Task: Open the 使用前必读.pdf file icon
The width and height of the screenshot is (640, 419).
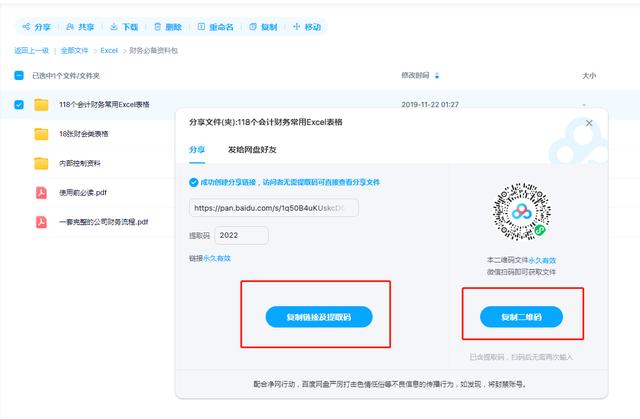Action: pos(42,193)
